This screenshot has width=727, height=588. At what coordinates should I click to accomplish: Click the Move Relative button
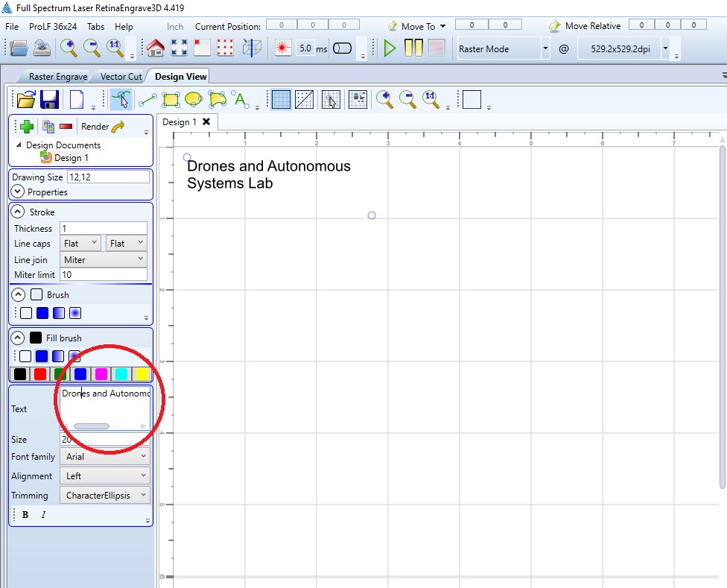tap(585, 26)
